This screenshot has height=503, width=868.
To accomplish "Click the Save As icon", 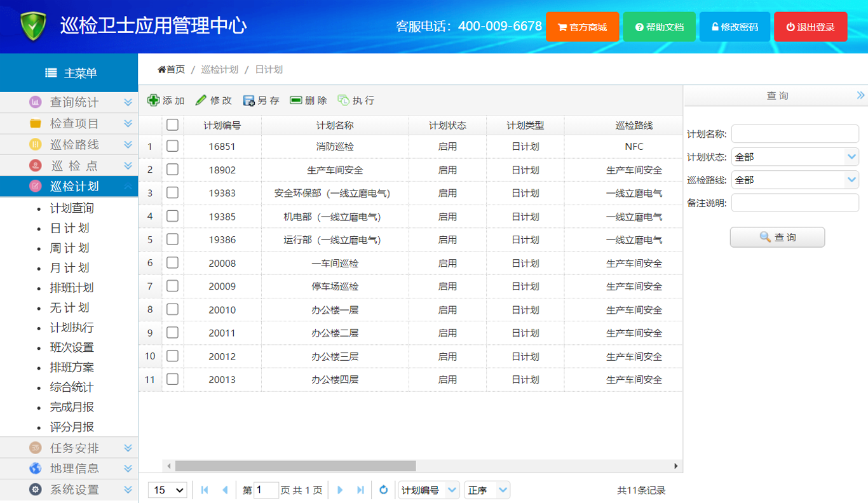I will [248, 100].
